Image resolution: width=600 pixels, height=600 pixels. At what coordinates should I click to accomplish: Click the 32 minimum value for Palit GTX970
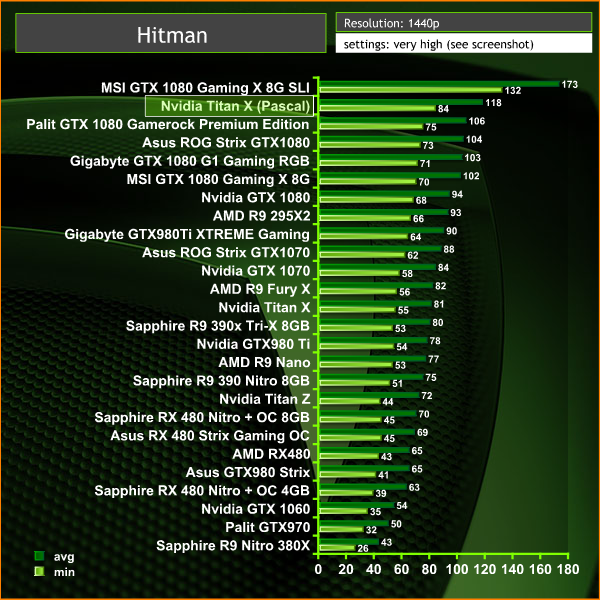pyautogui.click(x=371, y=530)
